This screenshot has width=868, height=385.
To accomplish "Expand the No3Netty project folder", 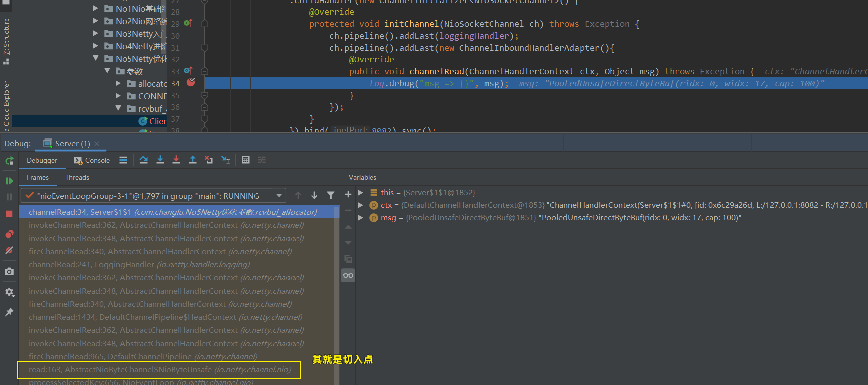I will (96, 33).
